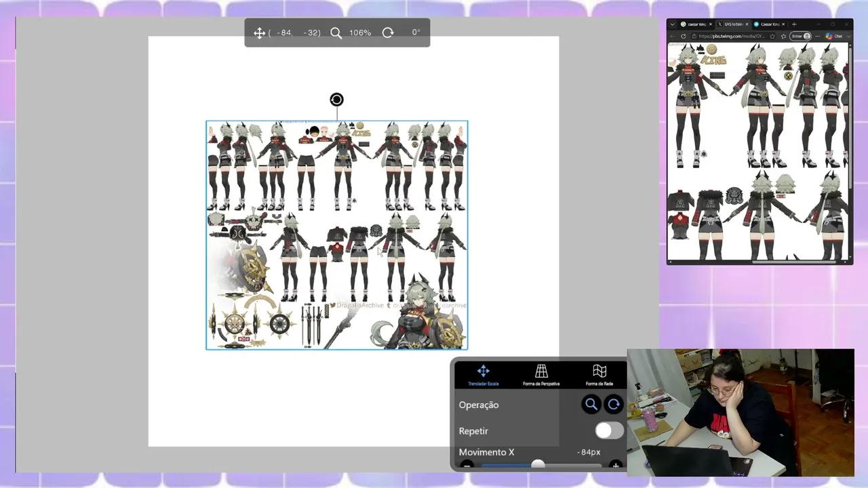Click the 0° rotation value in the info bar
The width and height of the screenshot is (868, 488).
[416, 33]
